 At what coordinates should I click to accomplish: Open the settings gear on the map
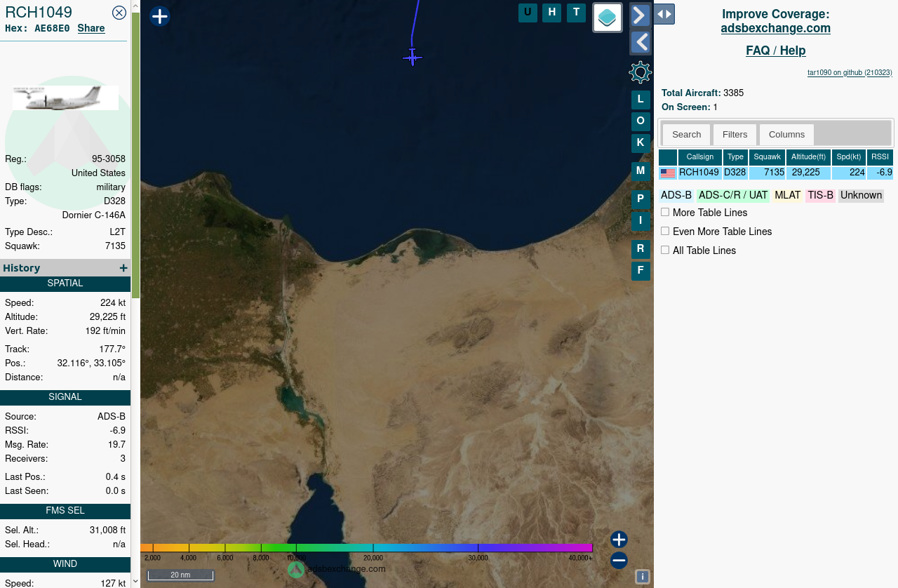click(641, 72)
